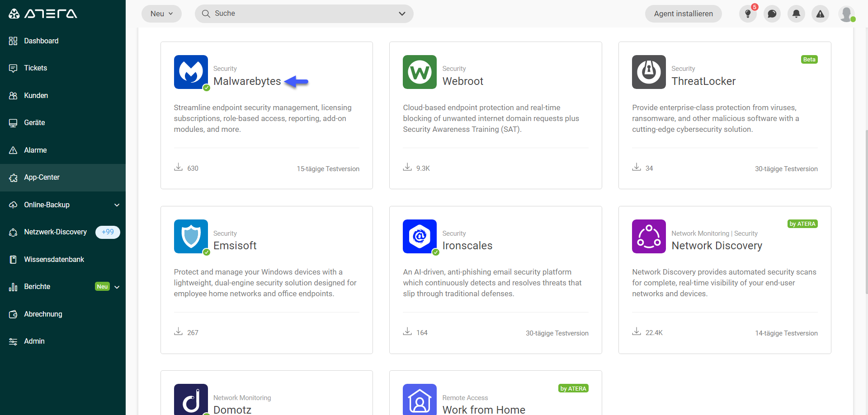The height and width of the screenshot is (415, 868).
Task: Click the Dashboard grid icon
Action: 13,41
